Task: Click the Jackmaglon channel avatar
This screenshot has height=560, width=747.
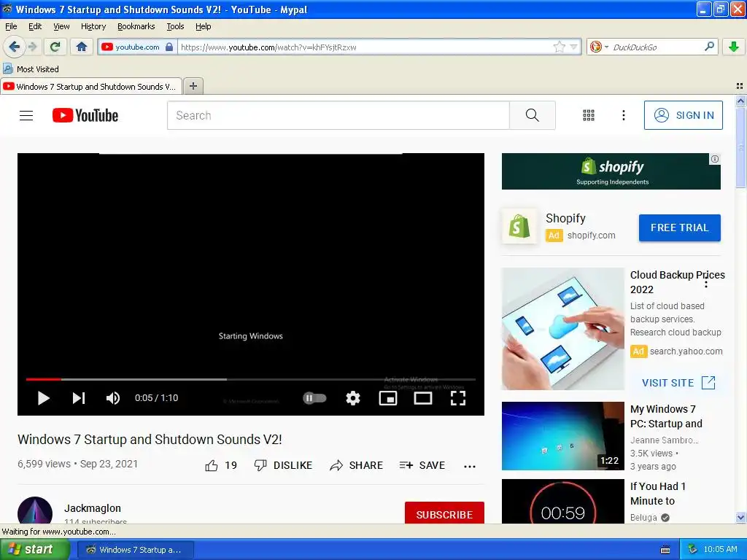Action: (35, 510)
